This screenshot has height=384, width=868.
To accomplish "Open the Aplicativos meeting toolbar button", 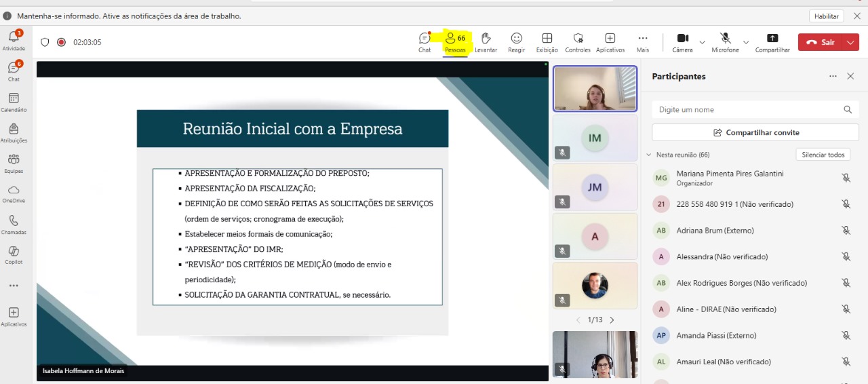I will point(610,42).
